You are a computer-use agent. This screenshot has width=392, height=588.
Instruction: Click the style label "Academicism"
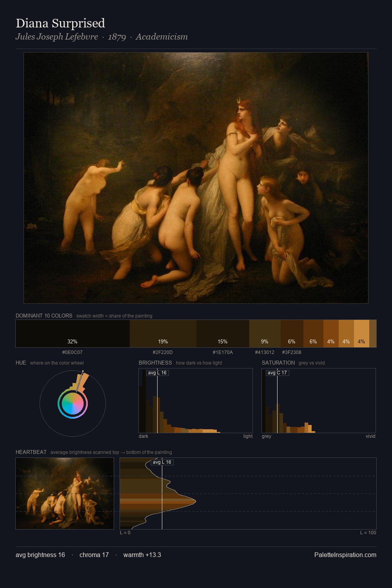point(162,37)
